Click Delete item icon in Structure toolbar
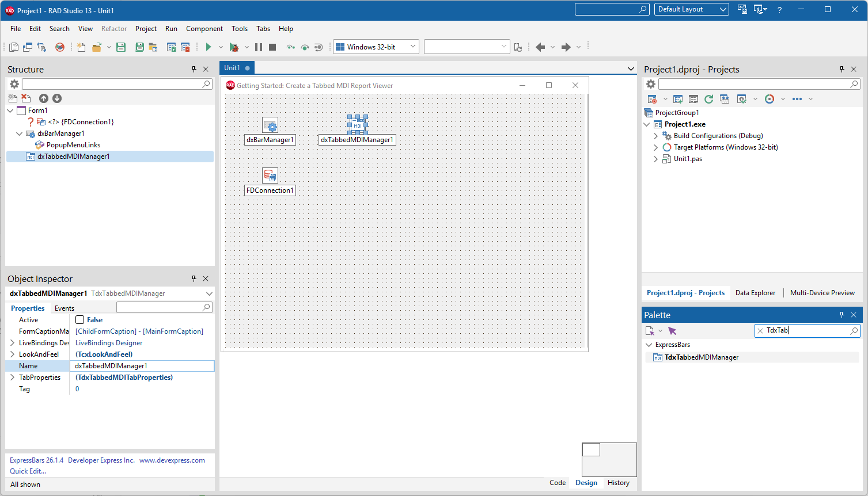The image size is (868, 496). point(26,98)
